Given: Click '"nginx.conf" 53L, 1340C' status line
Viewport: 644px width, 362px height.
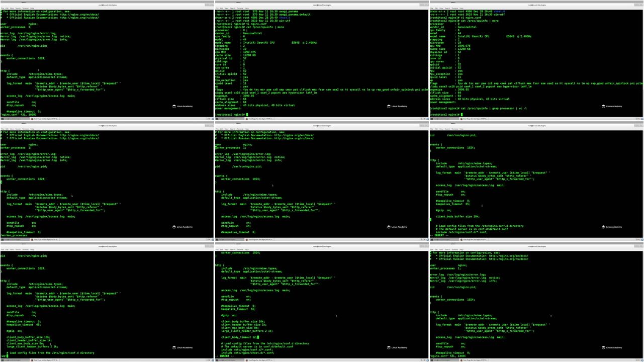Looking at the screenshot, I should click(x=448, y=356).
